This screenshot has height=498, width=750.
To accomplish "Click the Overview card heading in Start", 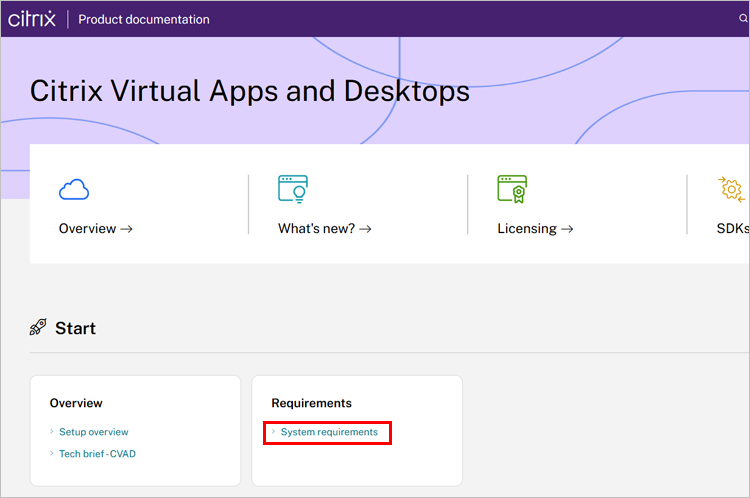I will click(76, 403).
